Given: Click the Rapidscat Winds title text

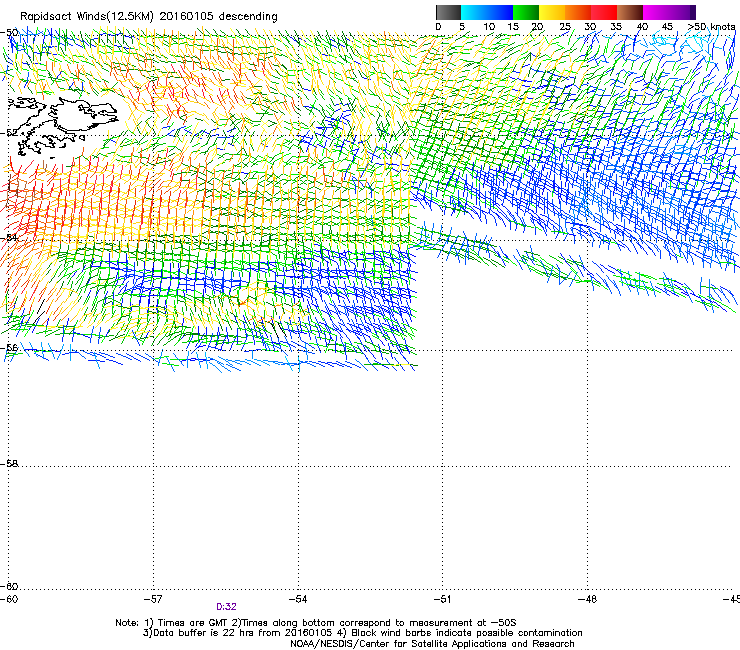Looking at the screenshot, I should click(149, 16).
